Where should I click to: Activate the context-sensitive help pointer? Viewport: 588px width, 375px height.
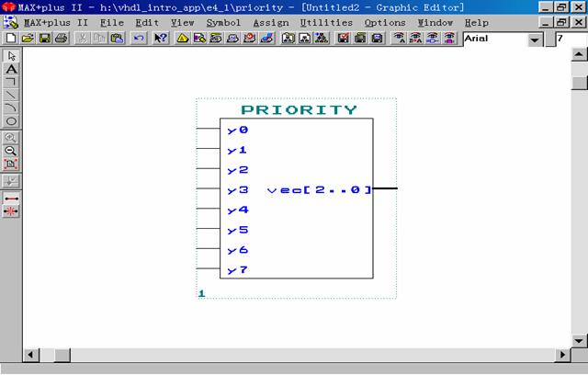[161, 38]
